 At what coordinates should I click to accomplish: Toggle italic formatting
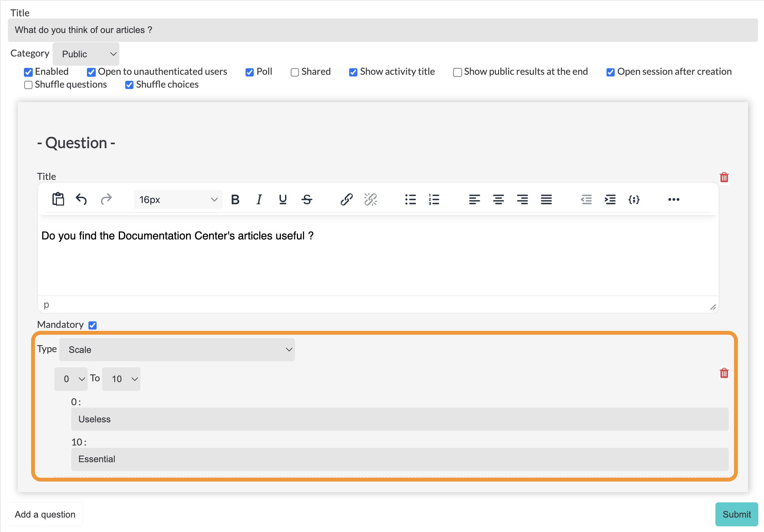pyautogui.click(x=259, y=199)
